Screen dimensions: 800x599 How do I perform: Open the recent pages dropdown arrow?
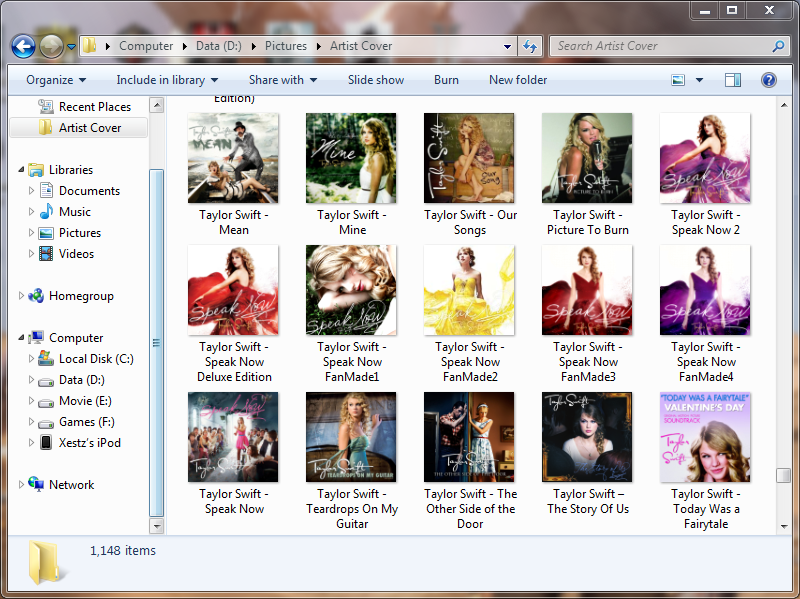point(71,47)
